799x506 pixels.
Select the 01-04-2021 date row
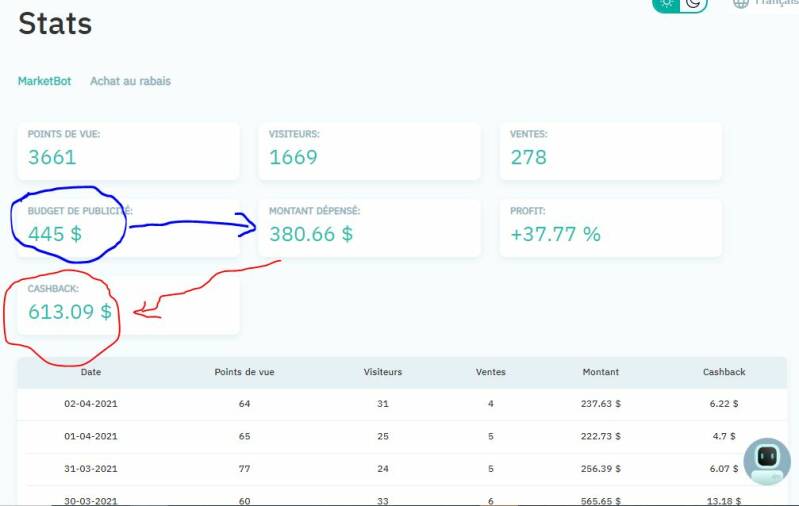point(402,437)
